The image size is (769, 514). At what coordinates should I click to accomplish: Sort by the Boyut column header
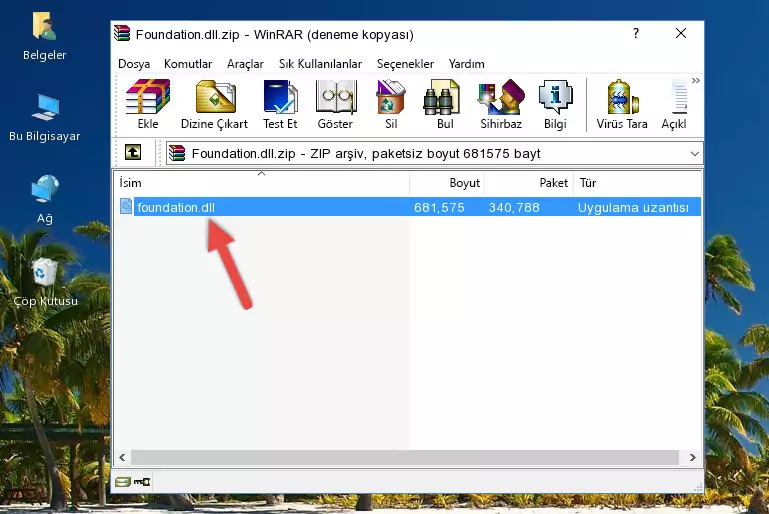(x=447, y=183)
